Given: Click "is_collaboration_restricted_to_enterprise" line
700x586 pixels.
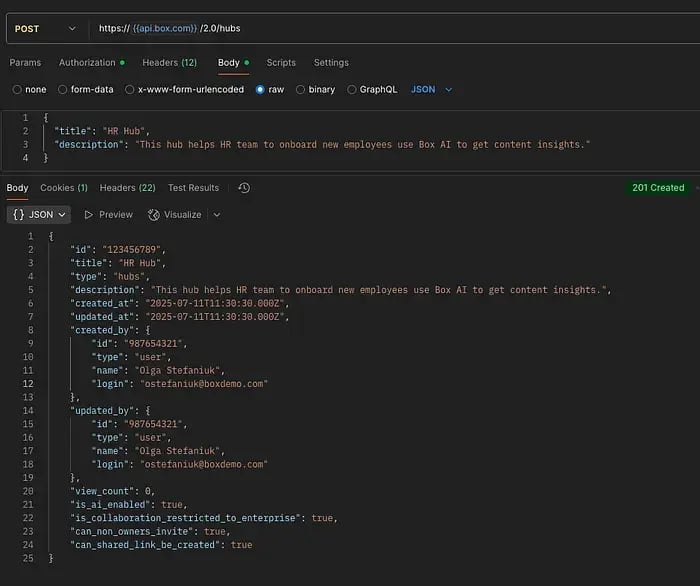Looking at the screenshot, I should [204, 518].
